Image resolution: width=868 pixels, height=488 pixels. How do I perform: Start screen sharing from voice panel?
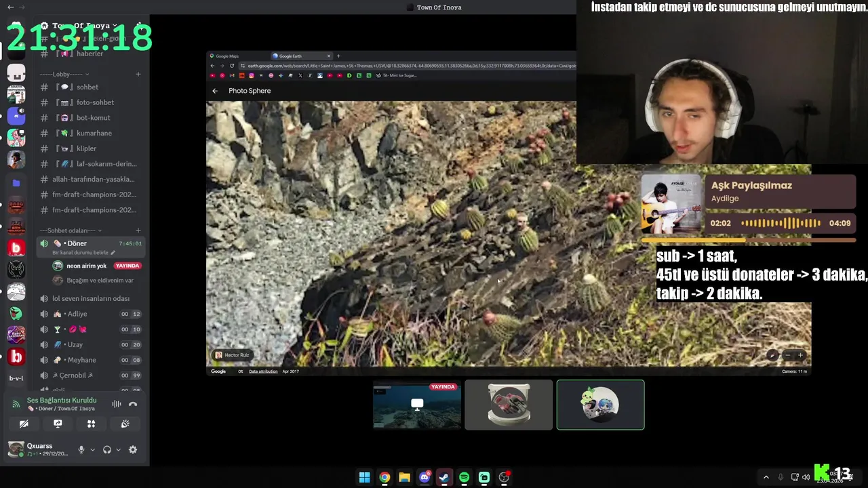click(x=58, y=424)
